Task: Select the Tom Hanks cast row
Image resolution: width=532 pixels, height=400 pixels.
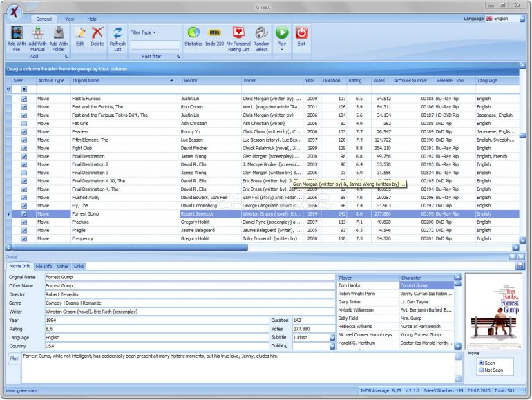Action: coord(396,285)
